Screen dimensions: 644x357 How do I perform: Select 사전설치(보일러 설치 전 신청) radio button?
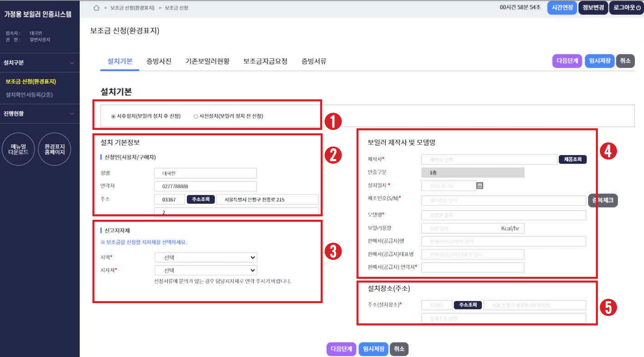(195, 116)
